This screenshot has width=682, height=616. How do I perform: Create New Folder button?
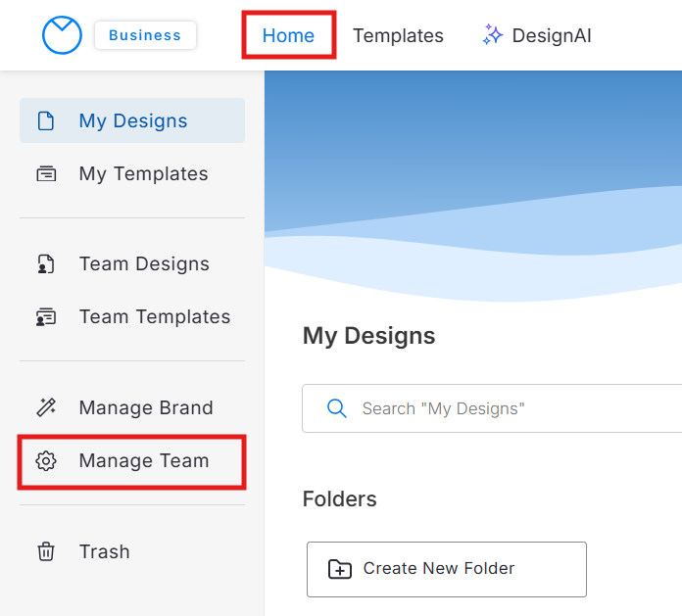tap(446, 569)
